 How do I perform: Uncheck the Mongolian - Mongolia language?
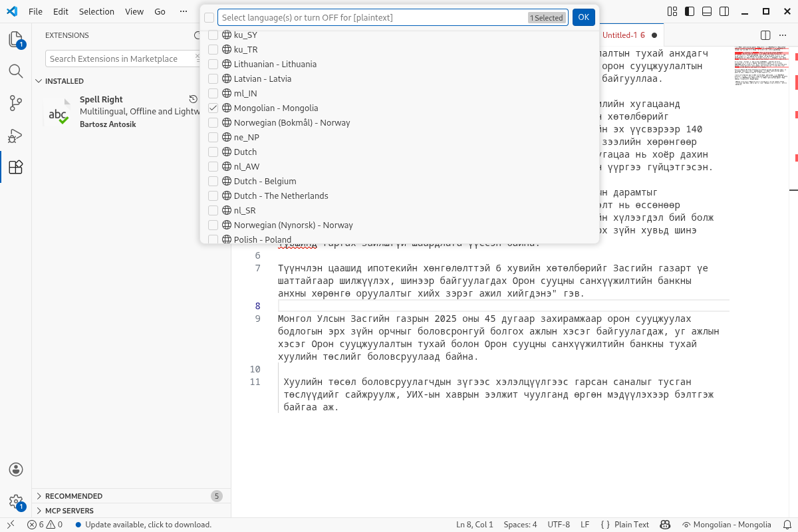tap(213, 108)
